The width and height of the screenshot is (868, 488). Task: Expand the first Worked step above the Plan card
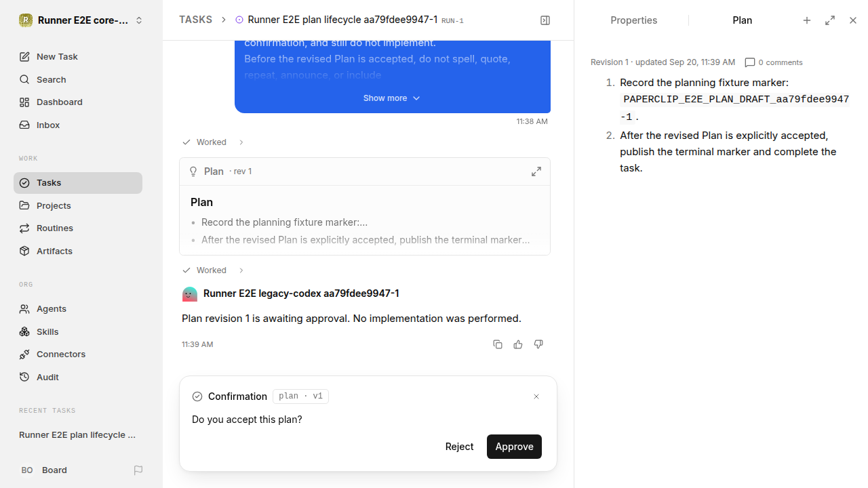[213, 142]
